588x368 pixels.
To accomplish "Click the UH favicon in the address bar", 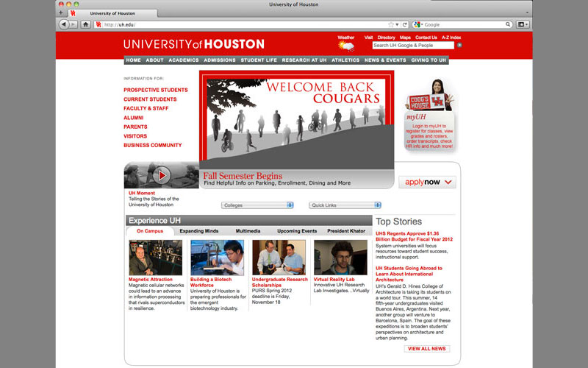I will pyautogui.click(x=98, y=24).
